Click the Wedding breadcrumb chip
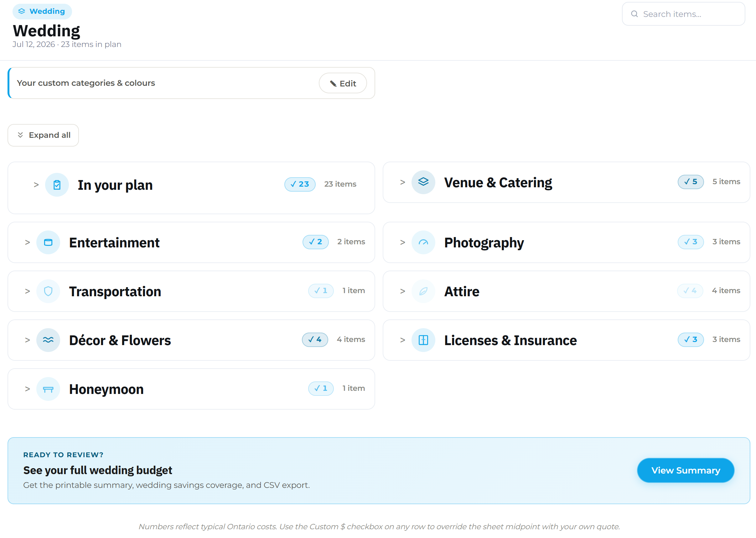 pos(42,11)
